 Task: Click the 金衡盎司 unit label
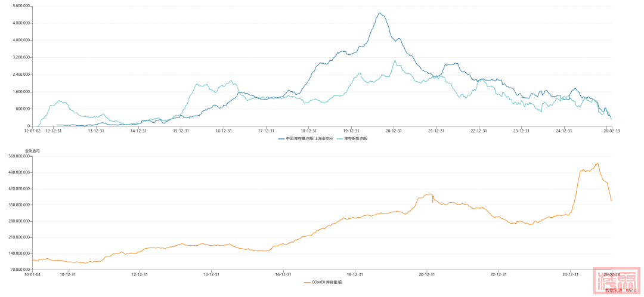tap(32, 150)
